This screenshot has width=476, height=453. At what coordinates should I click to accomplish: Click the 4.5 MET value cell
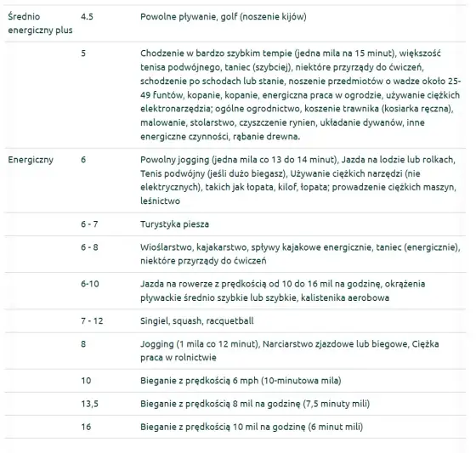point(87,17)
